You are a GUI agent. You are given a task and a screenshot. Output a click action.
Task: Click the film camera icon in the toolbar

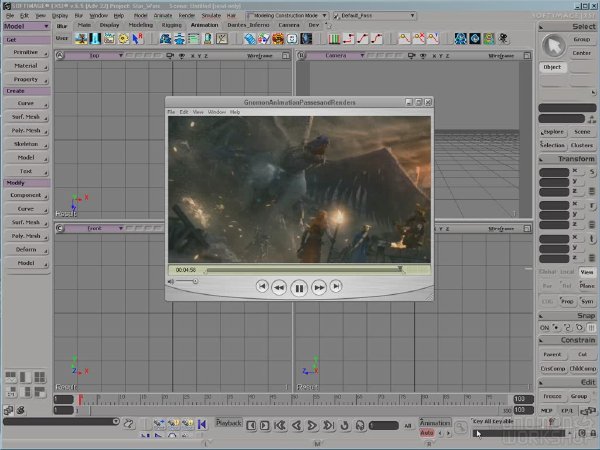(x=503, y=38)
